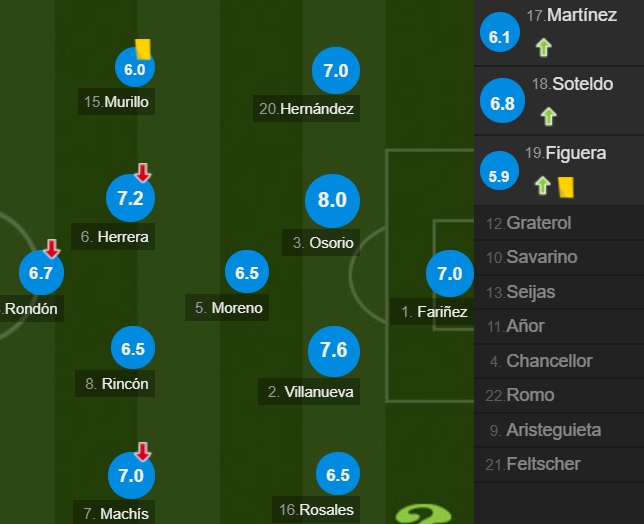Click the 5. Moreno name label

tap(227, 308)
